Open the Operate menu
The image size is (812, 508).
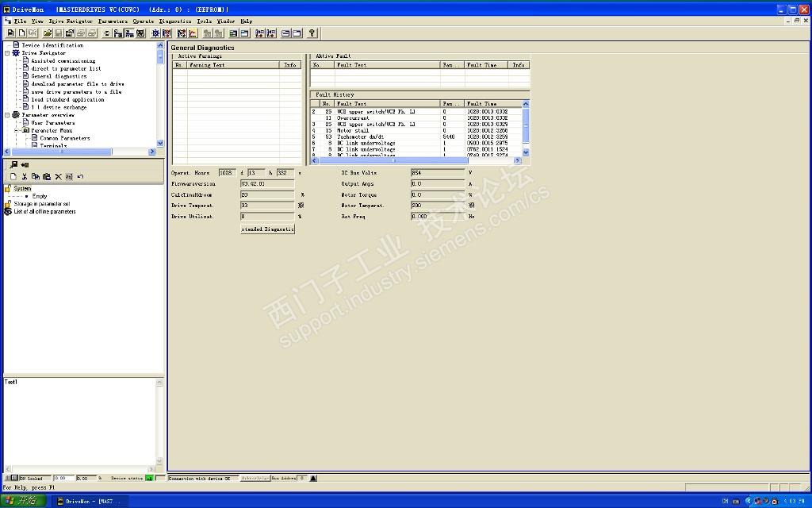pos(144,21)
